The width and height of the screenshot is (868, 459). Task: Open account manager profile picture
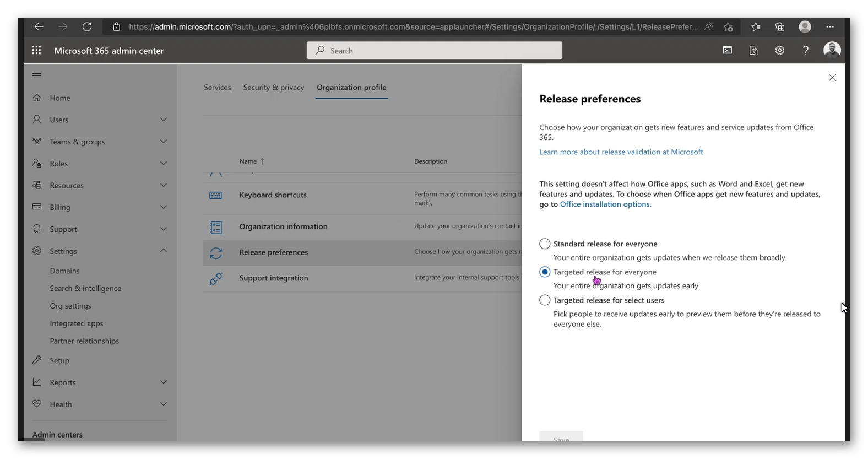pyautogui.click(x=832, y=50)
